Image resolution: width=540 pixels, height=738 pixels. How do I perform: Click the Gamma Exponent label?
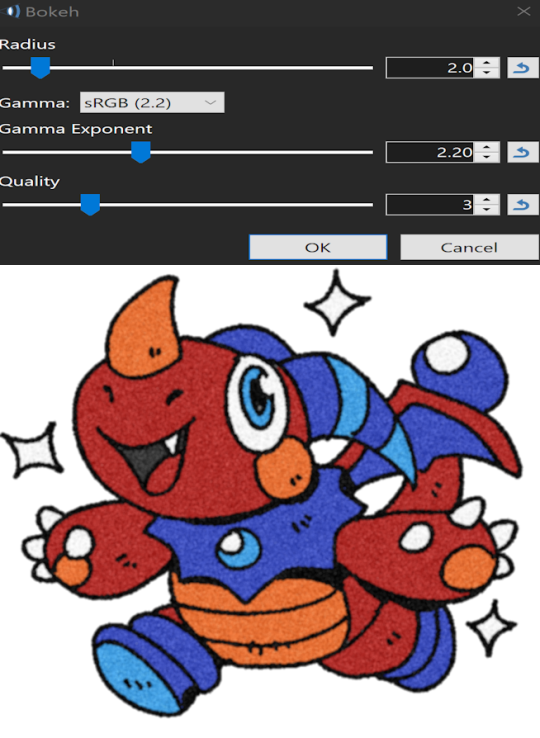tap(76, 129)
